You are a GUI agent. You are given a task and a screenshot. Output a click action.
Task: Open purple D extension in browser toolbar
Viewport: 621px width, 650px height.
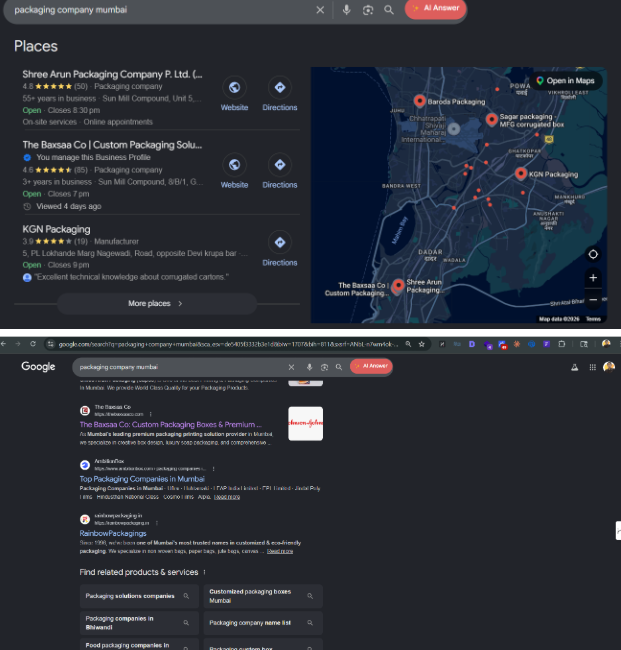[x=472, y=344]
